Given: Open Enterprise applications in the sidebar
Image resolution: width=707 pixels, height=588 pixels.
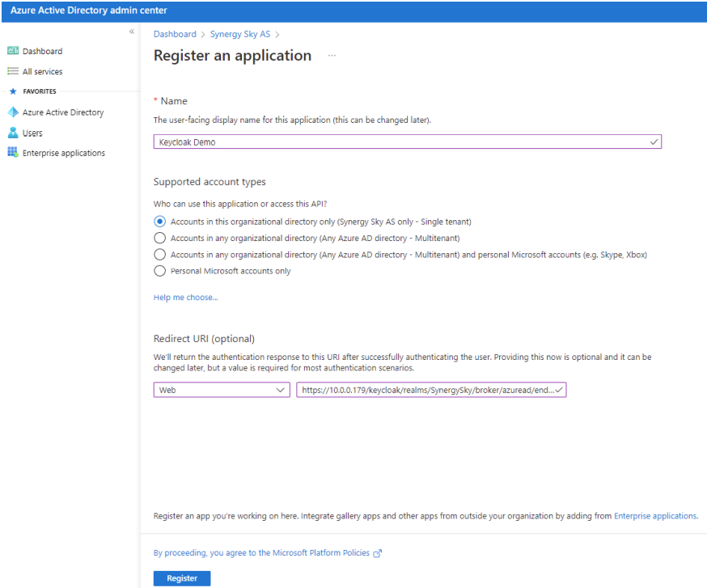Looking at the screenshot, I should [64, 153].
